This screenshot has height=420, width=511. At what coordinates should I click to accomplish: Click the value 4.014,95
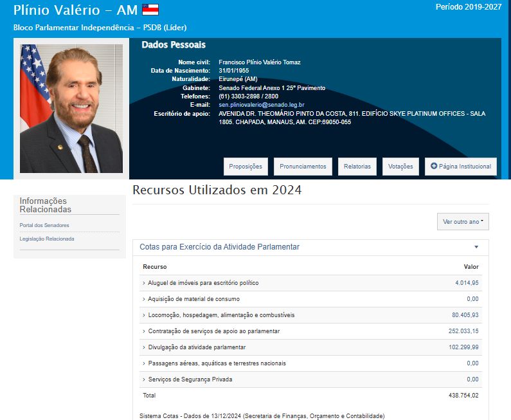[x=467, y=283]
